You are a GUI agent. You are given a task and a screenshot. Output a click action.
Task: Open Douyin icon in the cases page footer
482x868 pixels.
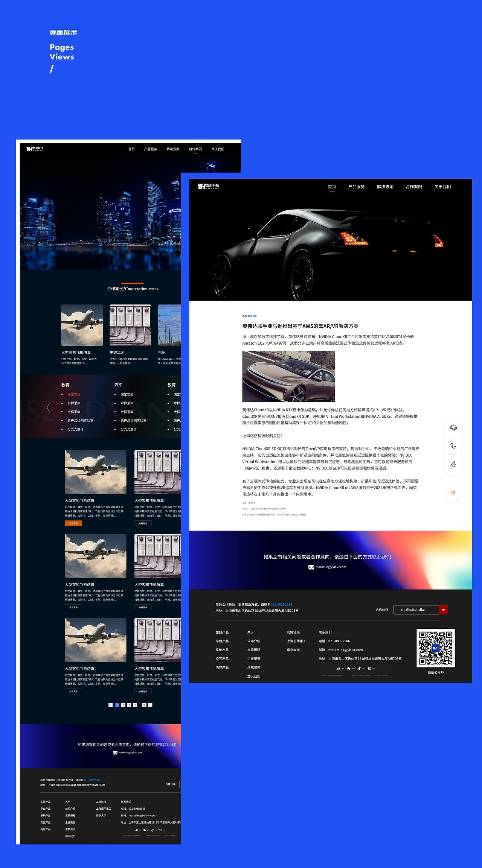click(x=153, y=830)
